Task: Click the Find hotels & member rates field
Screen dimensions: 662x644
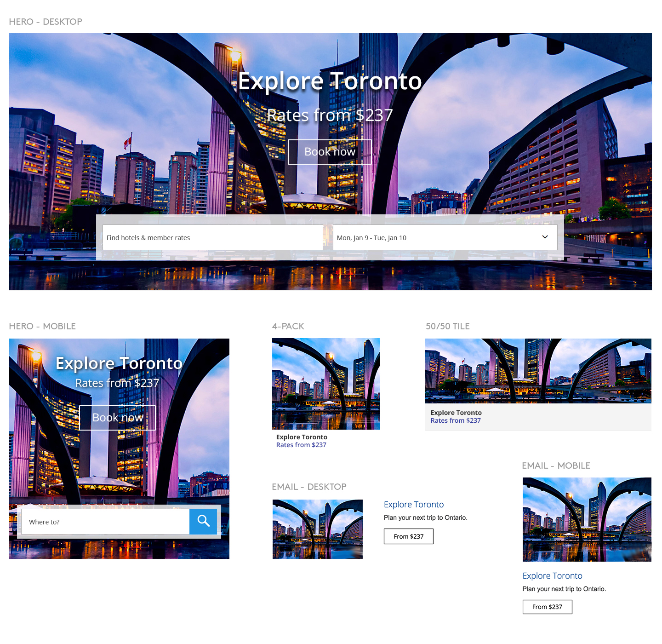Action: (x=212, y=237)
